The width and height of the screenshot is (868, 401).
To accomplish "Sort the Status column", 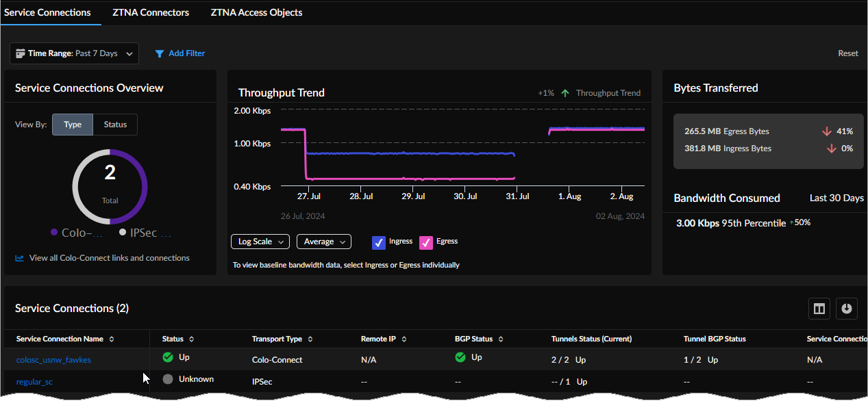I will (x=192, y=339).
